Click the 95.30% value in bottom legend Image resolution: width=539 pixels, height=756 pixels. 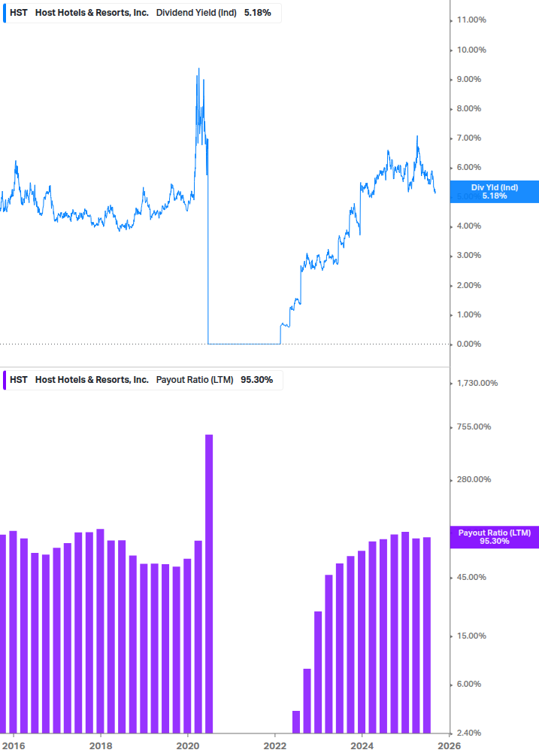(257, 380)
